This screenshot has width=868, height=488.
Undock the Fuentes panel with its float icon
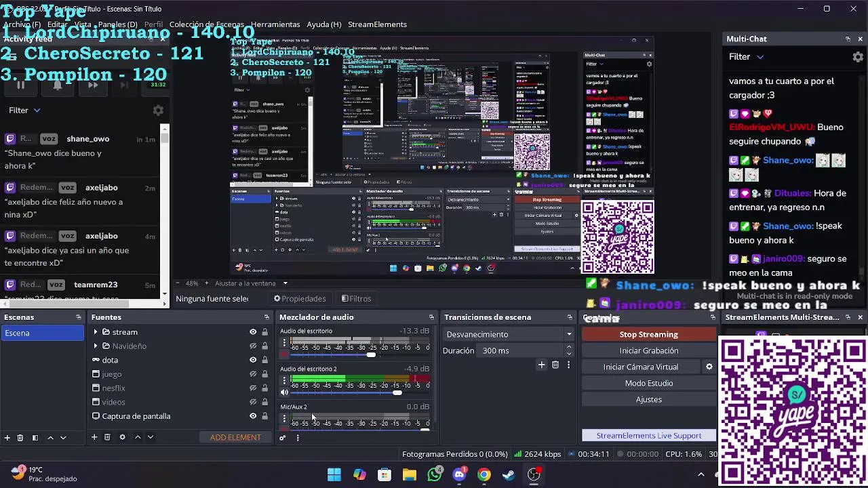(267, 317)
